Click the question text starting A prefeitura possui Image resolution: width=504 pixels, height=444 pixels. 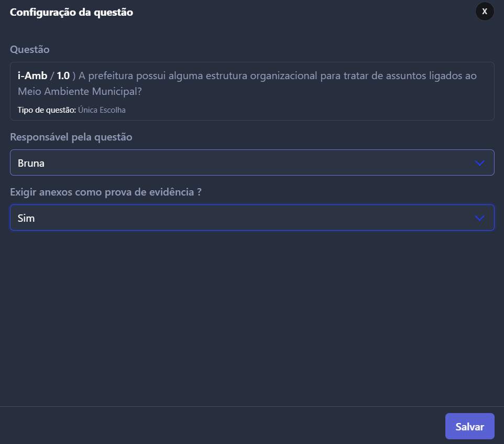(x=247, y=83)
